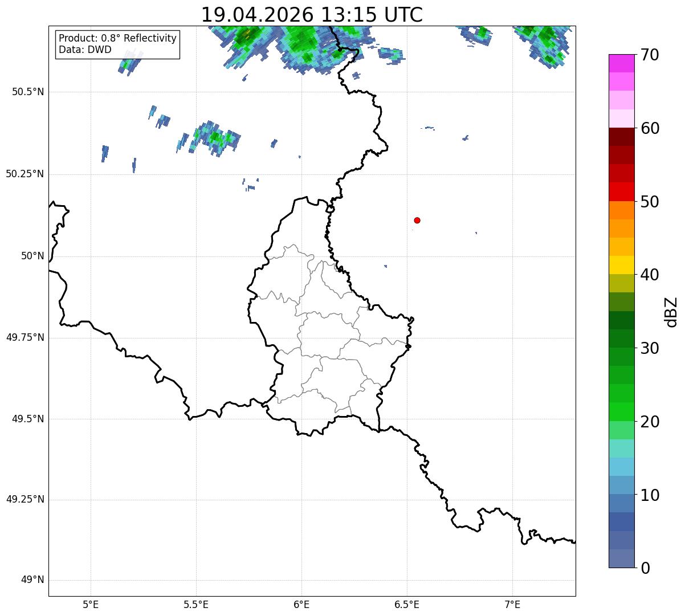Viewport: 685px width, 616px height.
Task: Click the Data: DWD label text
Action: pyautogui.click(x=85, y=50)
